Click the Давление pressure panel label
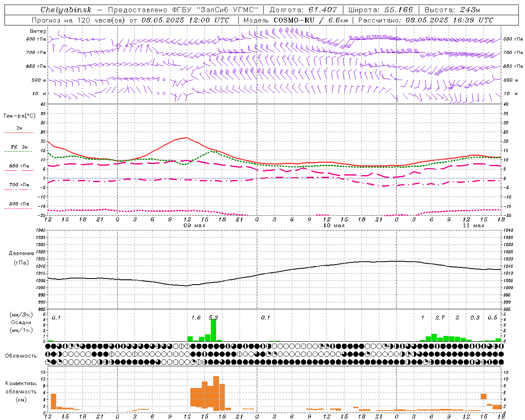Viewport: 525px width, 420px height. [x=21, y=253]
